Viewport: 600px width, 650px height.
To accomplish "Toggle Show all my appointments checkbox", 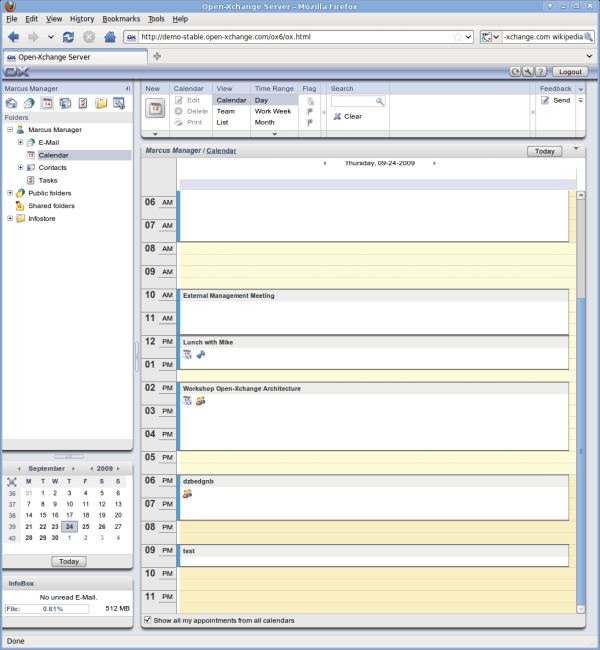I will [147, 620].
